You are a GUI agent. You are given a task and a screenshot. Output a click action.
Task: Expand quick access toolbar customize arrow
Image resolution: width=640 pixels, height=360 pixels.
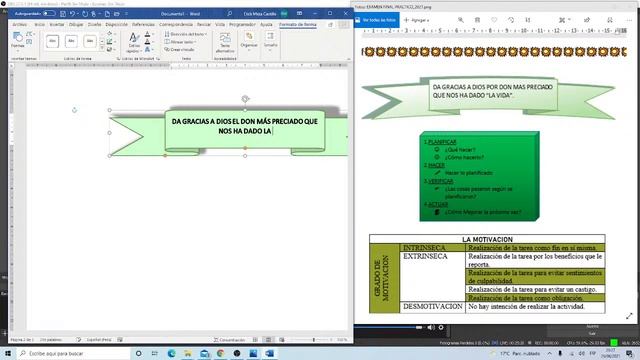(127, 13)
